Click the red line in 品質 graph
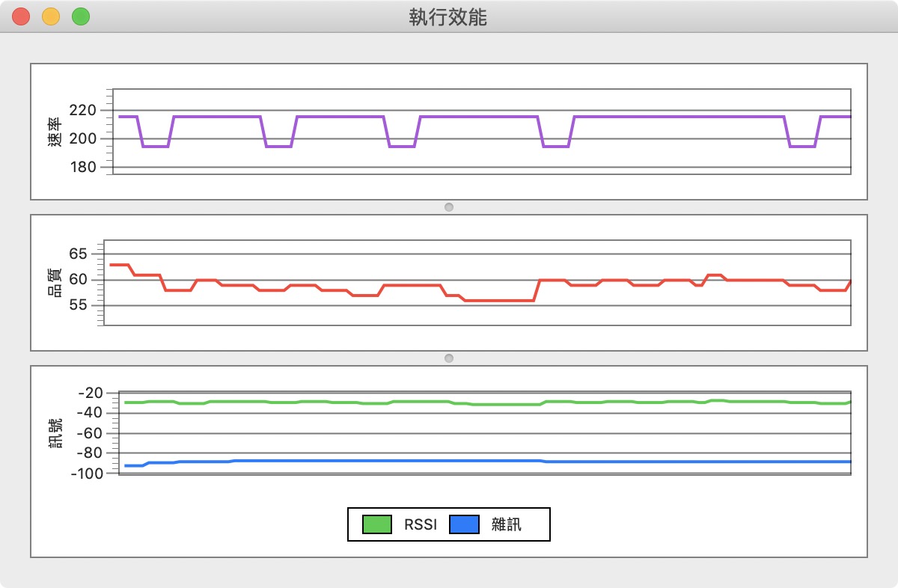Screen dimensions: 898x588 click(x=494, y=300)
